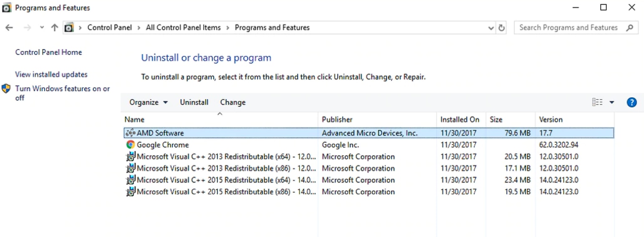
Task: Open the Control Panel Home link
Action: tap(48, 52)
